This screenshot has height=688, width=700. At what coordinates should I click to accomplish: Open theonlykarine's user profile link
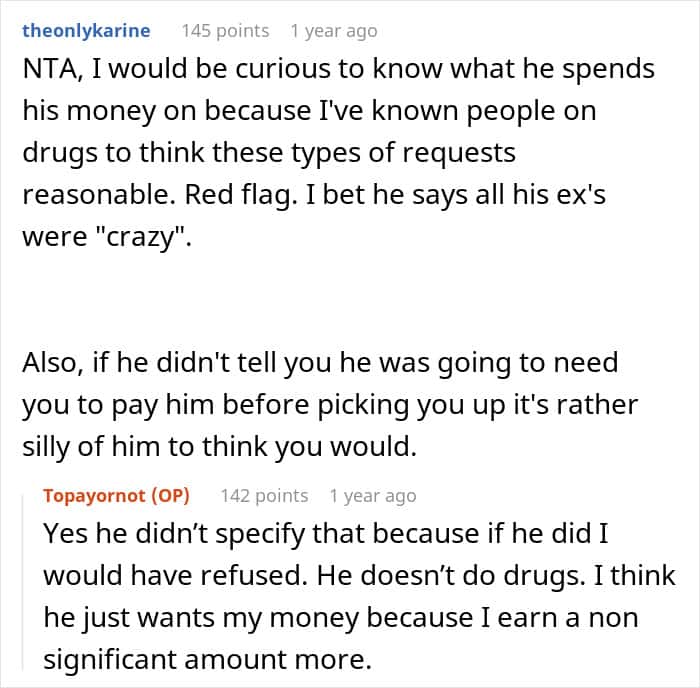click(86, 31)
